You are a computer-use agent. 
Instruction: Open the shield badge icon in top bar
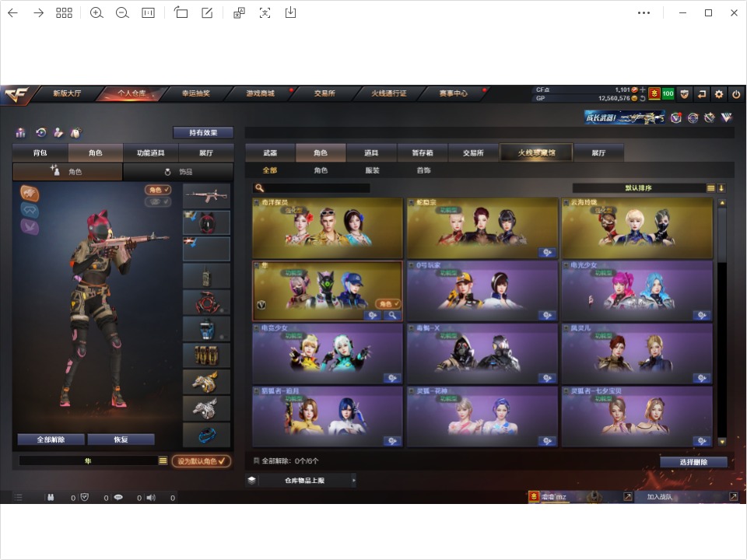tap(685, 94)
